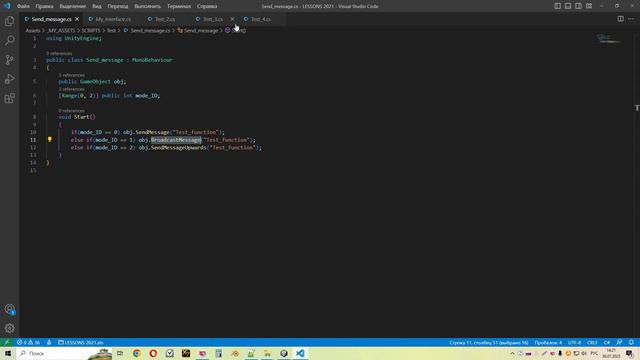Open the Файл menu
640x360 pixels.
pyautogui.click(x=23, y=6)
